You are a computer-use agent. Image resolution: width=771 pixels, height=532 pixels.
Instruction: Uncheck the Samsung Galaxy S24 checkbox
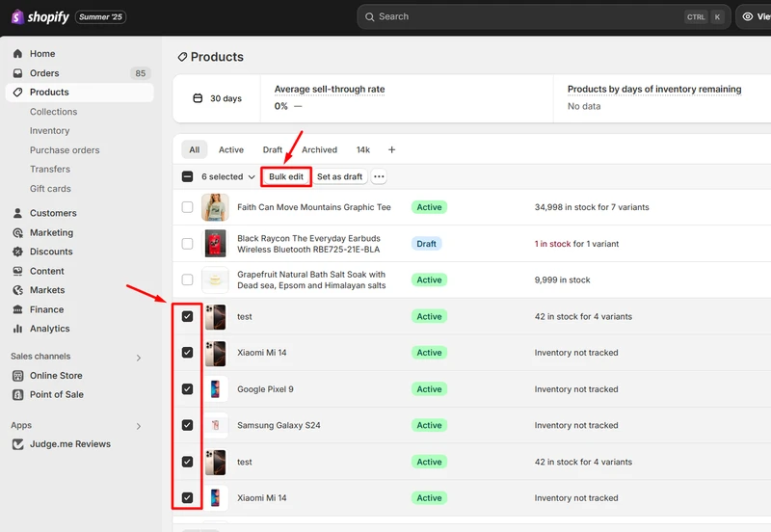(x=187, y=425)
